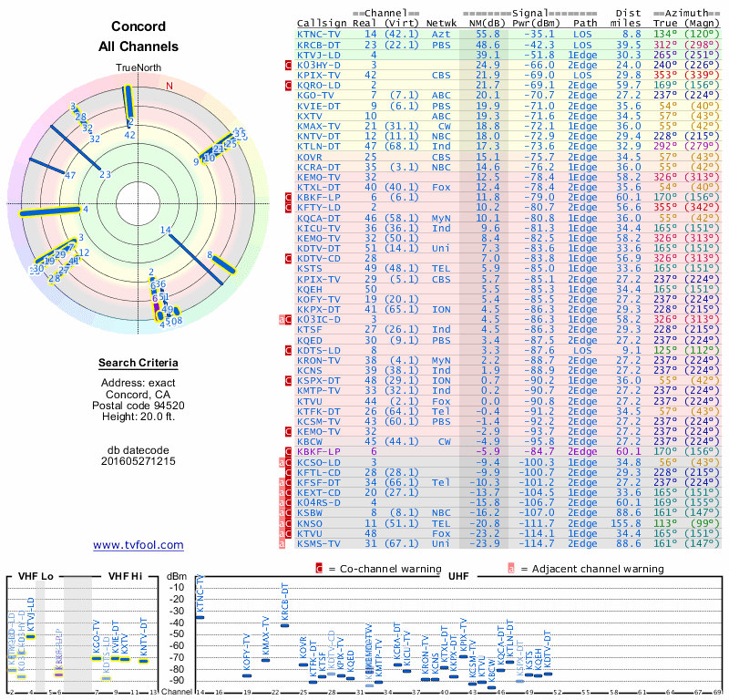Click the co-channel warning icon beside KFTL-CD
Viewport: 729px width, 700px height.
(288, 472)
